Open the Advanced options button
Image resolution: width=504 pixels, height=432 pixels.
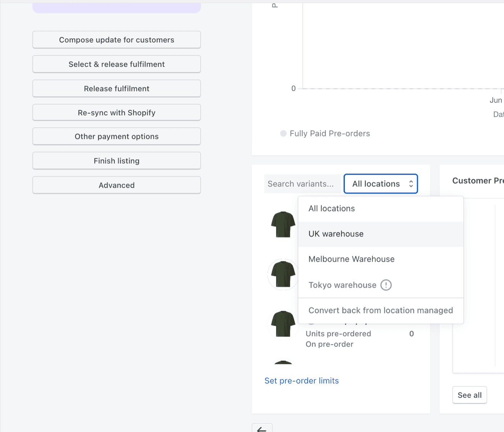117,185
